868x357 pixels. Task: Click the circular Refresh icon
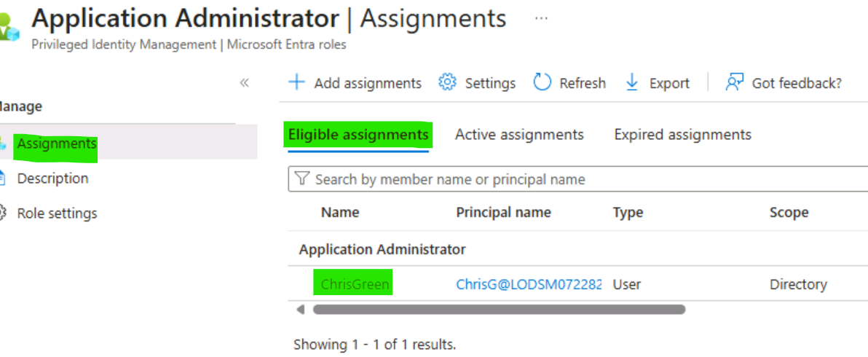(x=542, y=82)
